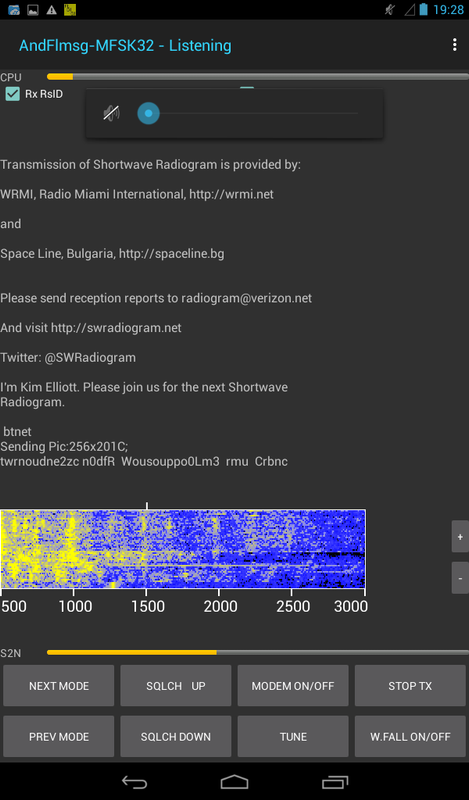469x800 pixels.
Task: Click the AndFlmsg-MFSK32 - Listening title
Action: pos(125,45)
